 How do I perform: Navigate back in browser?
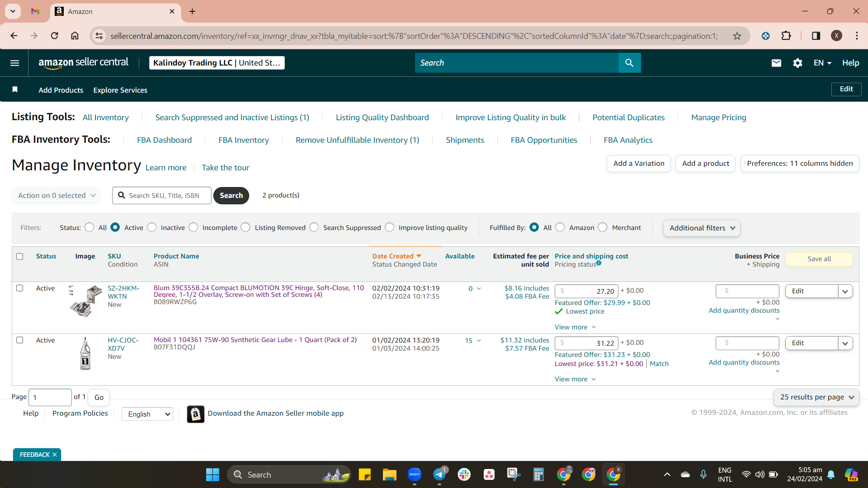click(14, 36)
